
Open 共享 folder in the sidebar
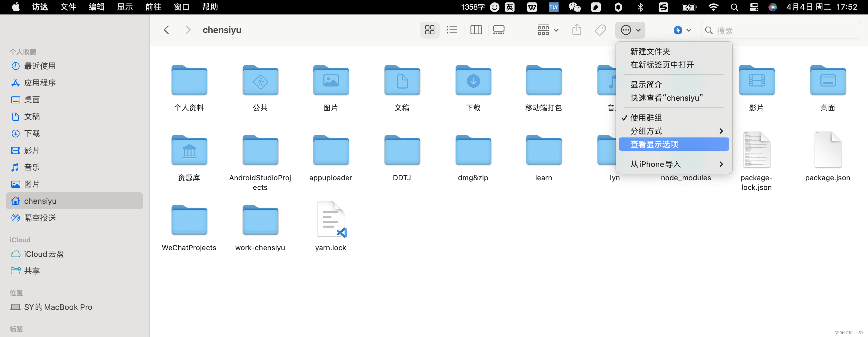[74, 271]
